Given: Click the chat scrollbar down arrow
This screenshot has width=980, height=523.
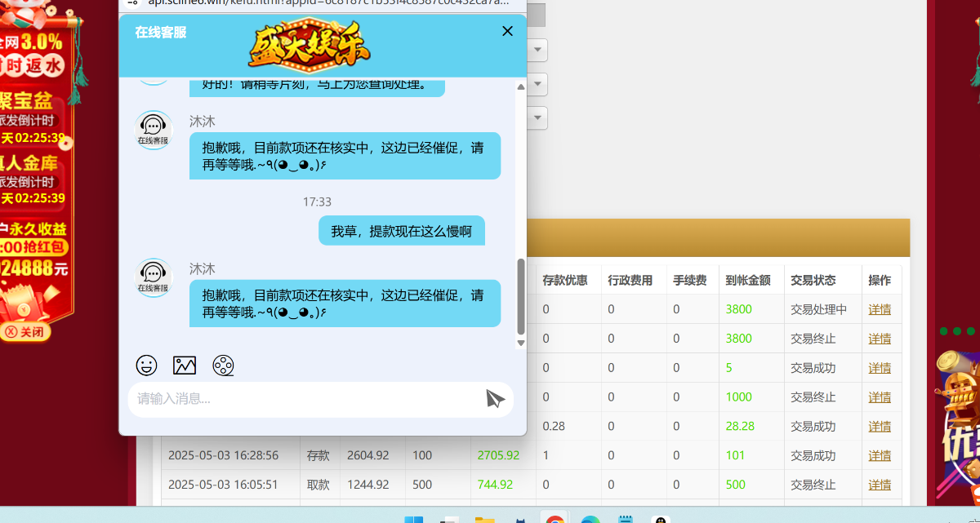Looking at the screenshot, I should pyautogui.click(x=521, y=343).
